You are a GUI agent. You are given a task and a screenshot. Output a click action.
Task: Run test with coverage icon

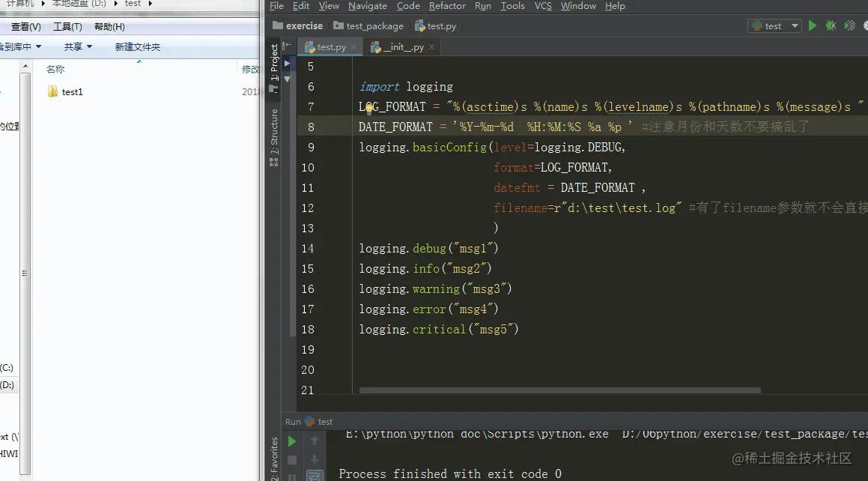(x=850, y=25)
